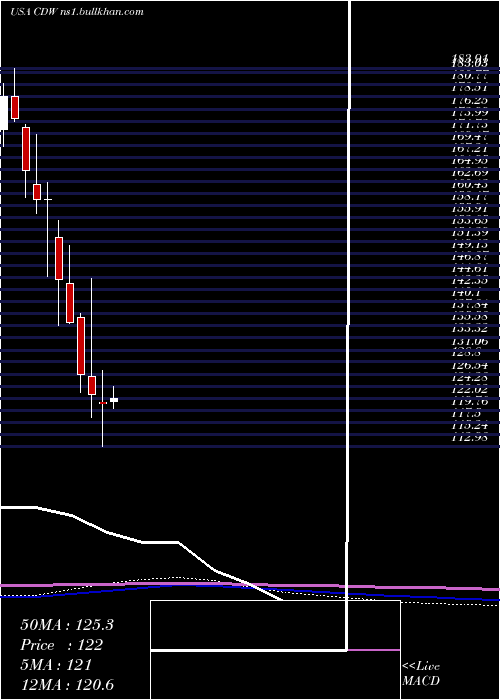Click the "<<Live MACD" label
This screenshot has width=500, height=700.
[x=421, y=673]
